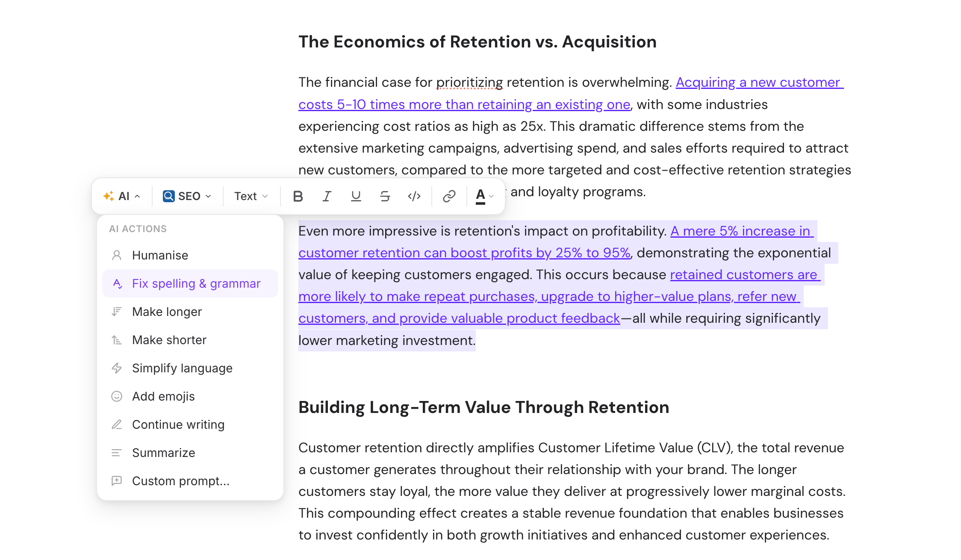The height and width of the screenshot is (560, 961).
Task: Format selection as inline code
Action: pos(414,196)
